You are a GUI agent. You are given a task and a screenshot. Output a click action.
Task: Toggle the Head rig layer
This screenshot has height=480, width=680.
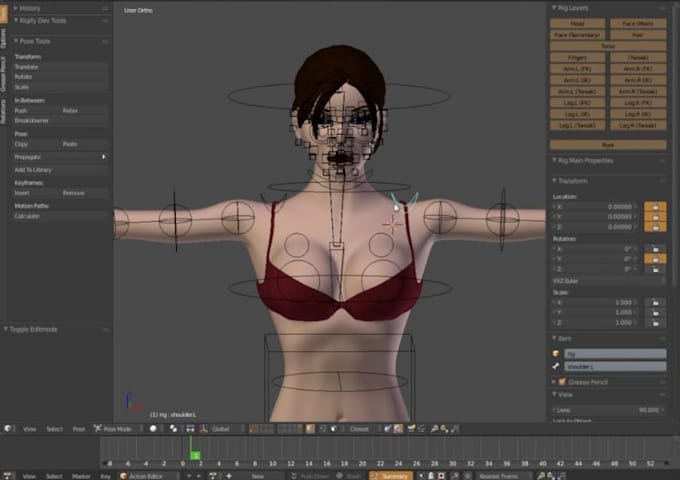point(577,23)
